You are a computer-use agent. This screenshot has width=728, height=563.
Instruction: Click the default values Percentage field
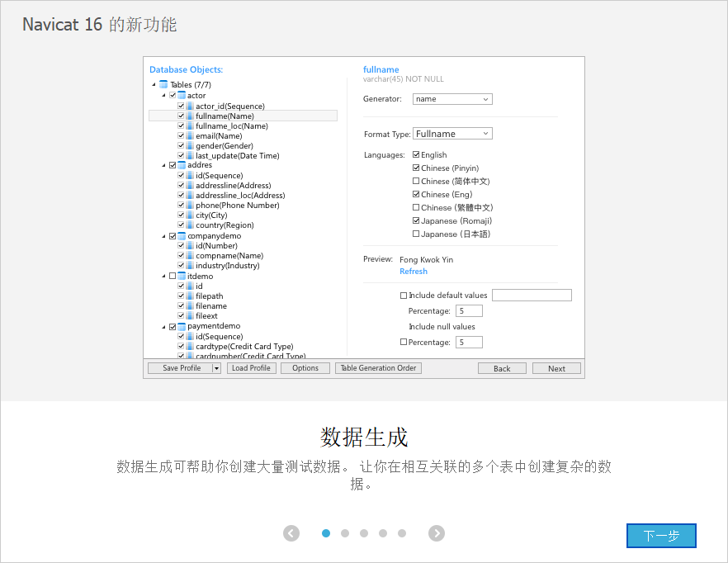point(469,310)
